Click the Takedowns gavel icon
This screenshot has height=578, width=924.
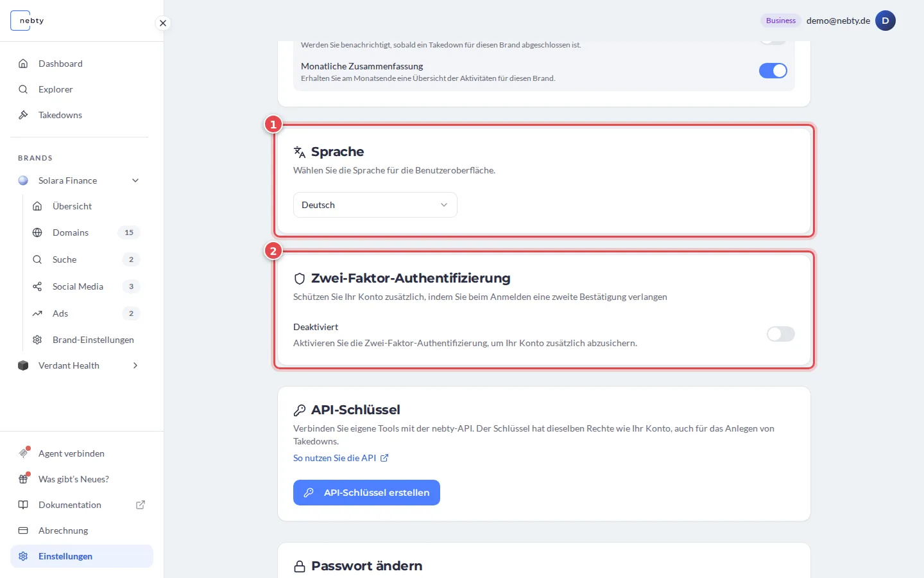point(23,115)
